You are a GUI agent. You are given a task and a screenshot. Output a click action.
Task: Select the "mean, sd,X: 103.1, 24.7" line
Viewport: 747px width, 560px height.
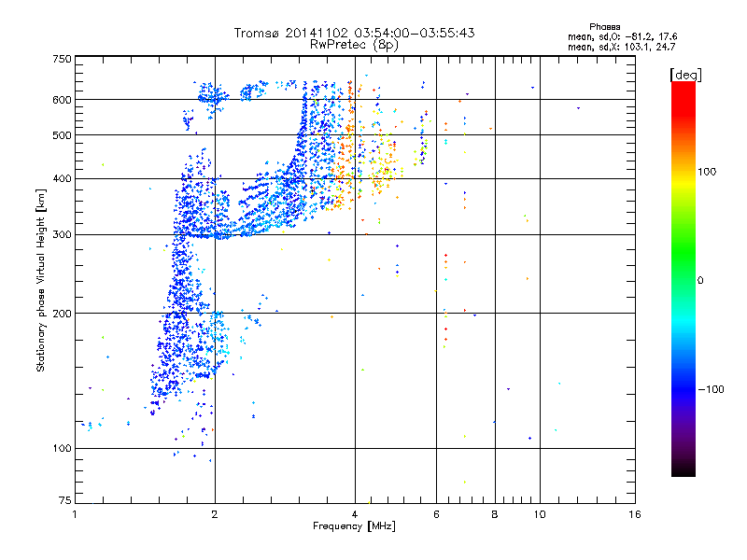tap(621, 47)
